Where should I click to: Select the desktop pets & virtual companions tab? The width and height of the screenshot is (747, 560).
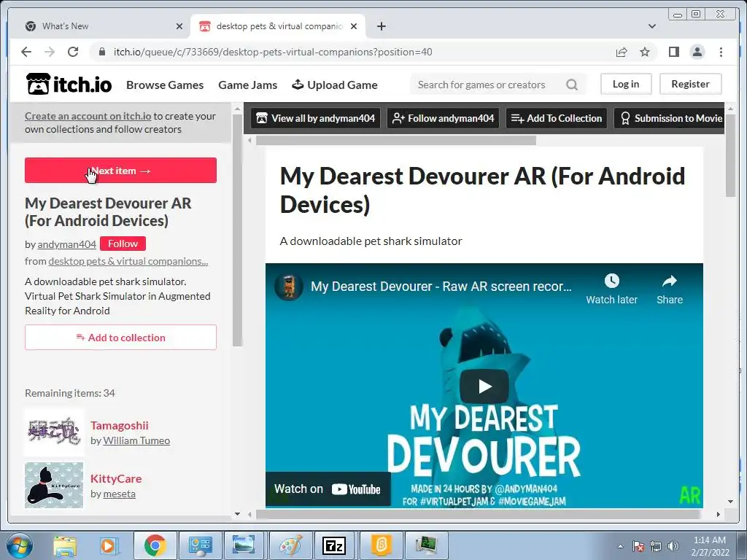pos(277,26)
